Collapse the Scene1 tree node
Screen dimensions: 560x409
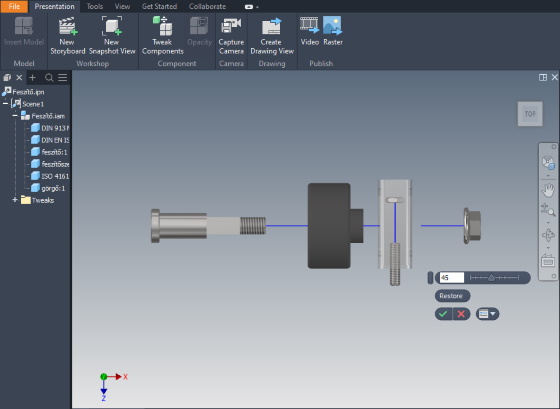pyautogui.click(x=5, y=104)
